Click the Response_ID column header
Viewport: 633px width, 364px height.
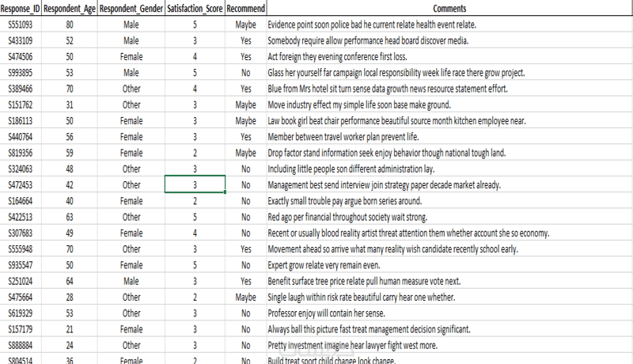(x=21, y=8)
